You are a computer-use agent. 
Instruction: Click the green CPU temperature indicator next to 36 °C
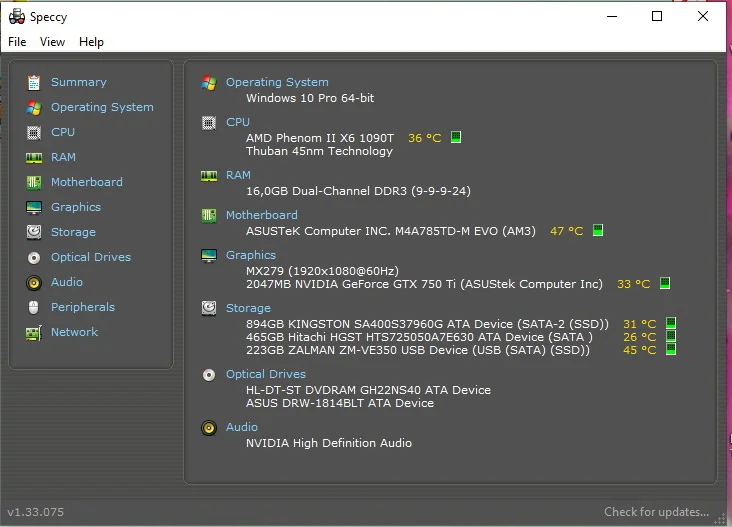456,137
